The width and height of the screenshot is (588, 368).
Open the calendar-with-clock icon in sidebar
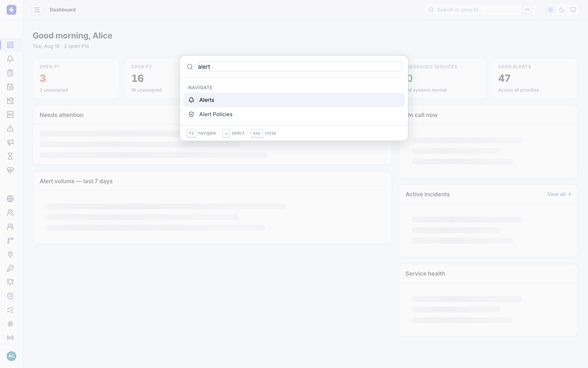click(10, 87)
